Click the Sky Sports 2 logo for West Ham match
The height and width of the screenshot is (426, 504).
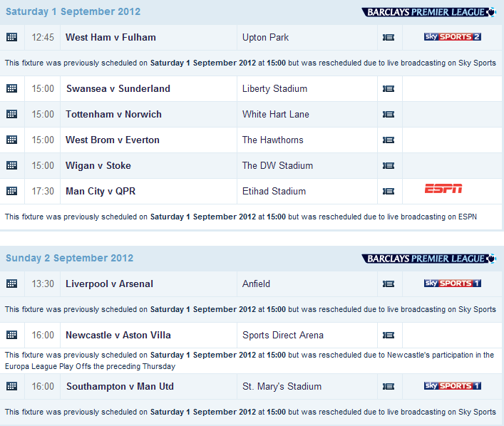(x=452, y=37)
